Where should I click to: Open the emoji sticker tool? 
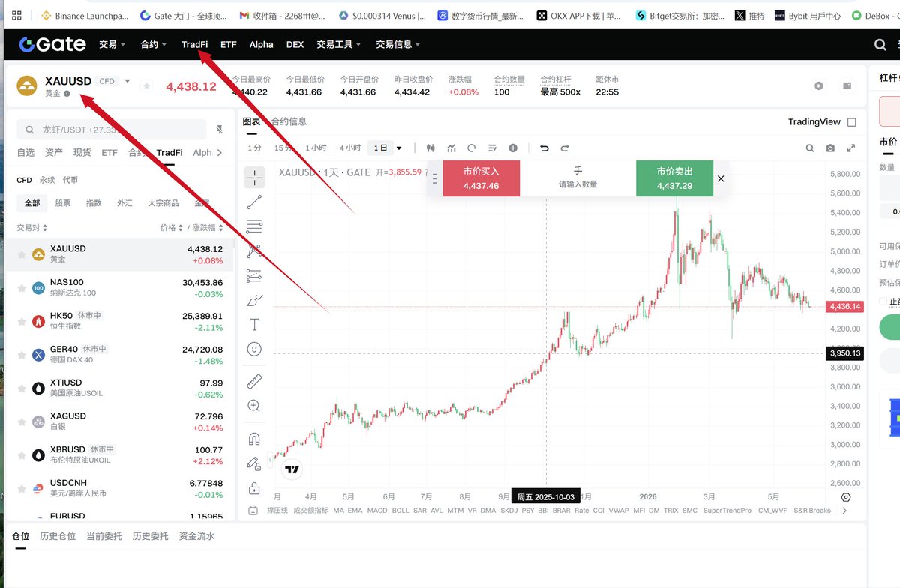[x=254, y=349]
